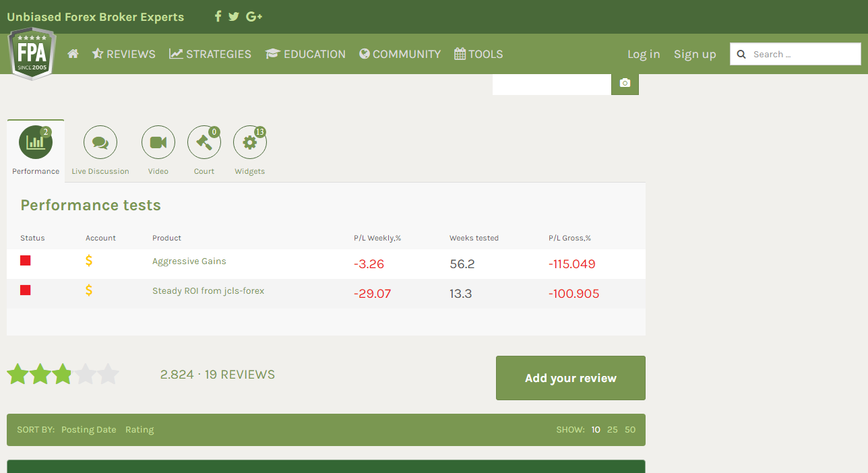Click the -100.905 gross value
The width and height of the screenshot is (868, 473).
coord(574,294)
